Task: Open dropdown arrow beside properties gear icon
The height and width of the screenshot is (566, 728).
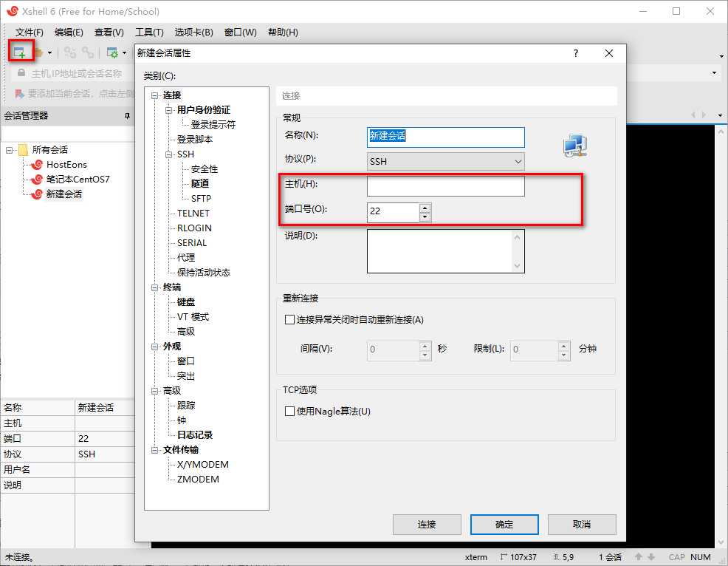Action: point(125,53)
